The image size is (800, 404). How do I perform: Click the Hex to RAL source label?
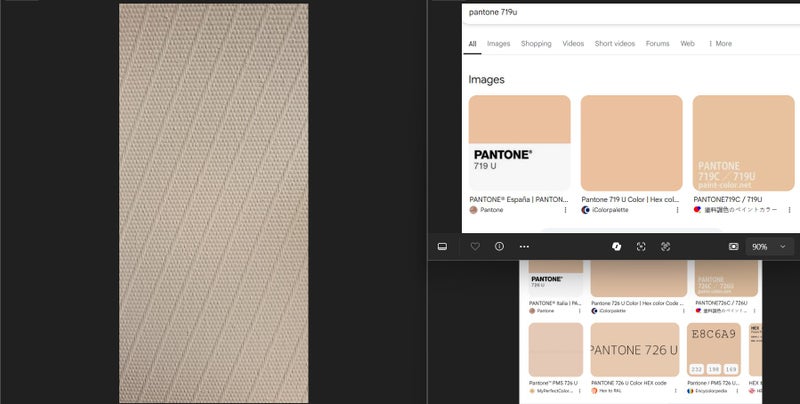pos(609,391)
